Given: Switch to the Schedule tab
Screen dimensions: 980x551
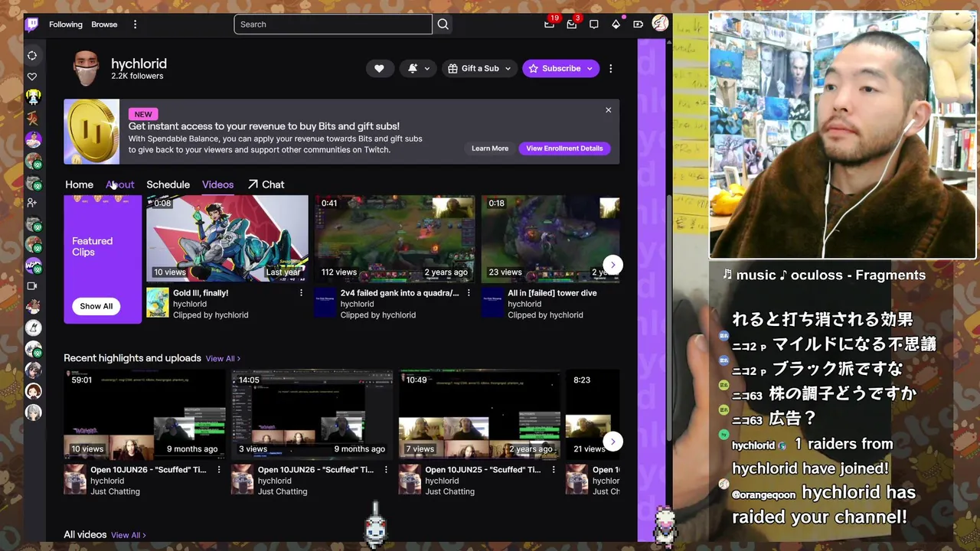Looking at the screenshot, I should coord(168,184).
